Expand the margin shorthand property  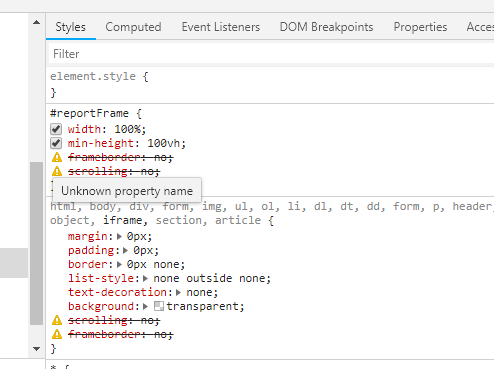[x=119, y=236]
